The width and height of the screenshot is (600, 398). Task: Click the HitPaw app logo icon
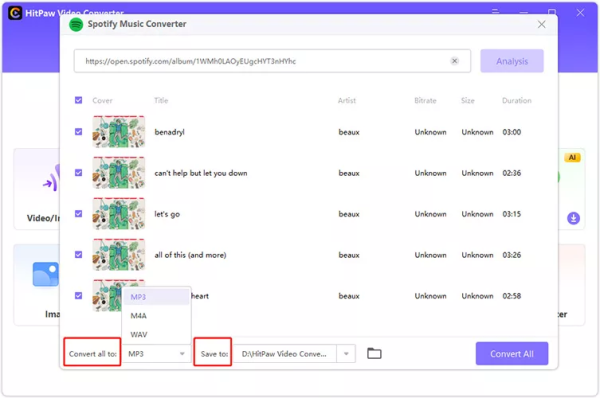click(15, 13)
